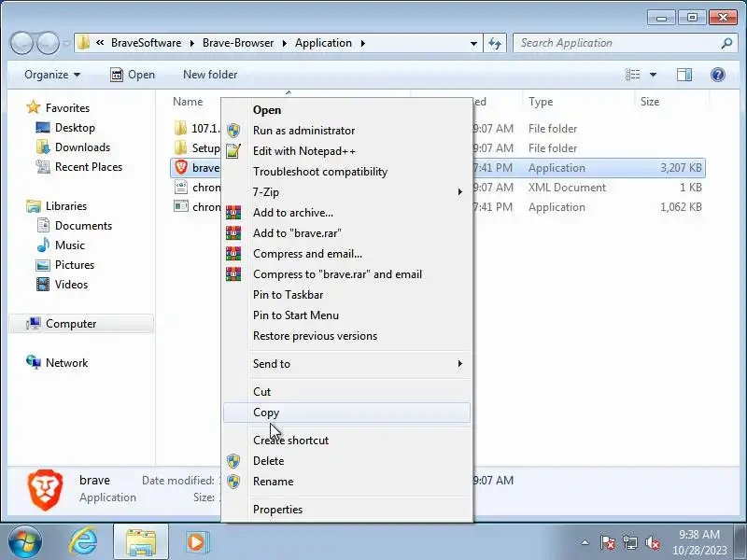The height and width of the screenshot is (560, 747).
Task: Select Pin to Taskbar
Action: (346, 295)
